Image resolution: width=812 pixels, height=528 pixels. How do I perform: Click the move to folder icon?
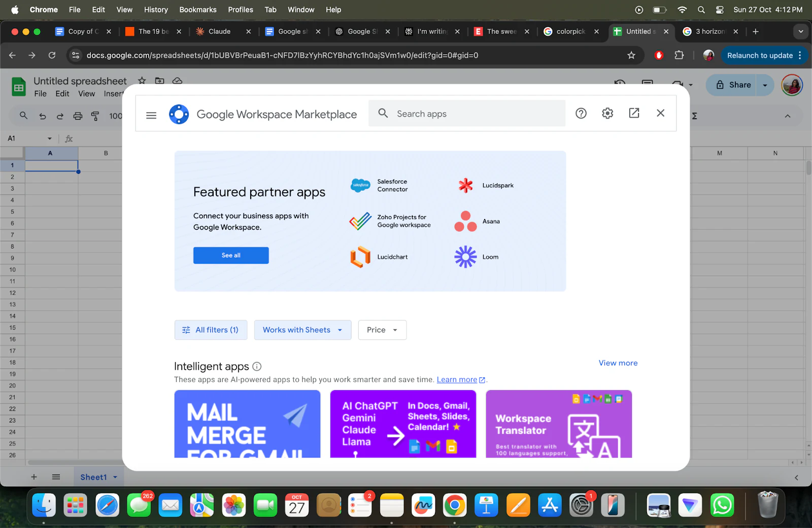159,81
